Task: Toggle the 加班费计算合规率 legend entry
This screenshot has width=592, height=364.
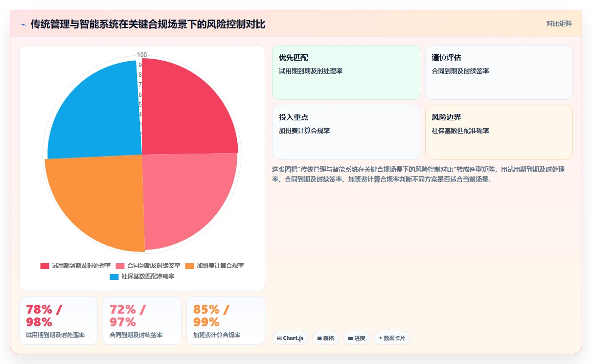Action: pyautogui.click(x=214, y=266)
